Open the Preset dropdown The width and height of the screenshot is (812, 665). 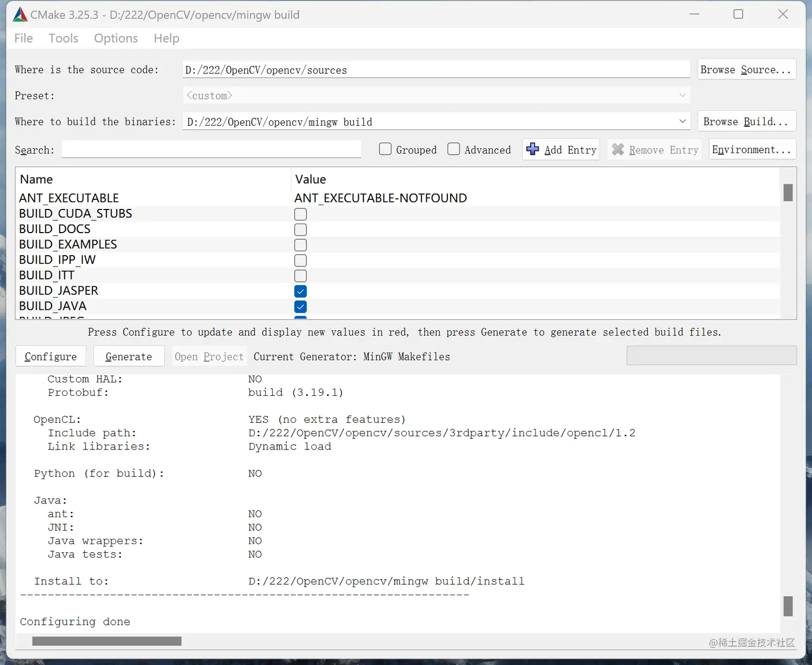[682, 95]
